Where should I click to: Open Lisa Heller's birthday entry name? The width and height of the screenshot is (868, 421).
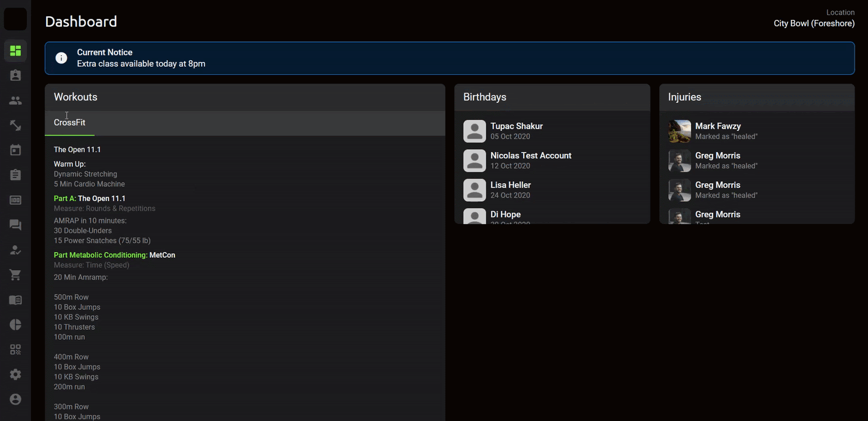(x=511, y=185)
